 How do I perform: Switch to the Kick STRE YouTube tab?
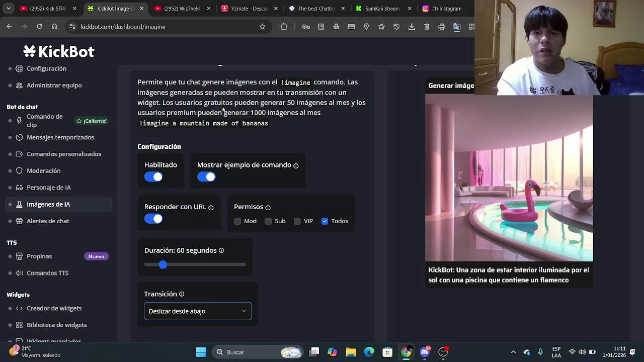point(48,9)
